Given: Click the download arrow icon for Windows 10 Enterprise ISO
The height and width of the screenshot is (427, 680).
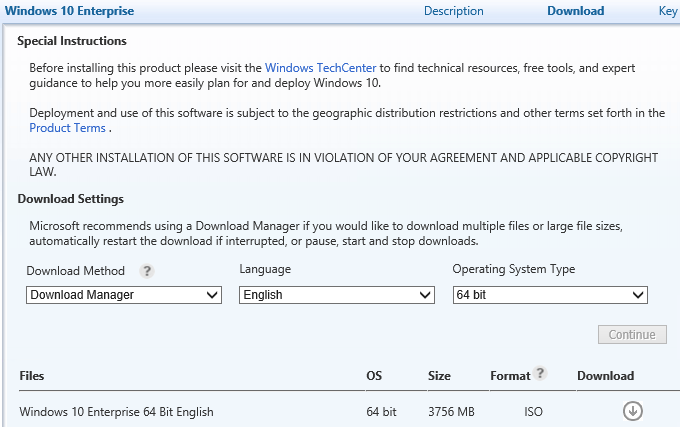Looking at the screenshot, I should pos(633,411).
